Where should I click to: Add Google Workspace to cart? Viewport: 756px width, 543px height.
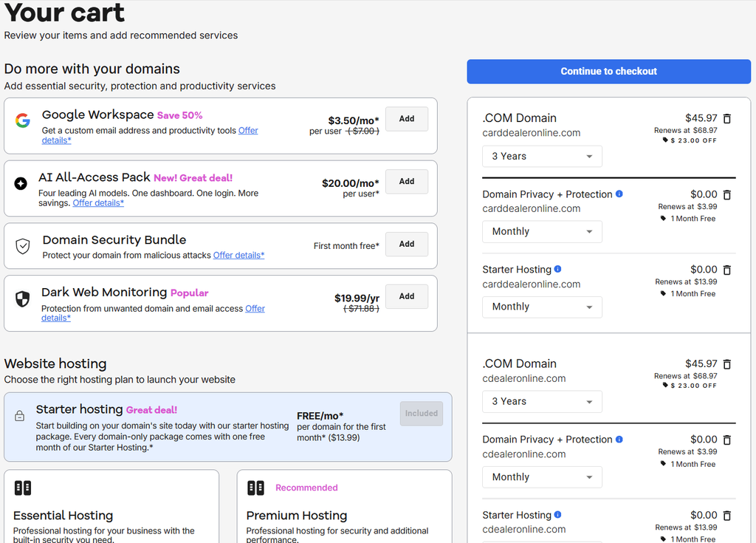click(x=407, y=119)
